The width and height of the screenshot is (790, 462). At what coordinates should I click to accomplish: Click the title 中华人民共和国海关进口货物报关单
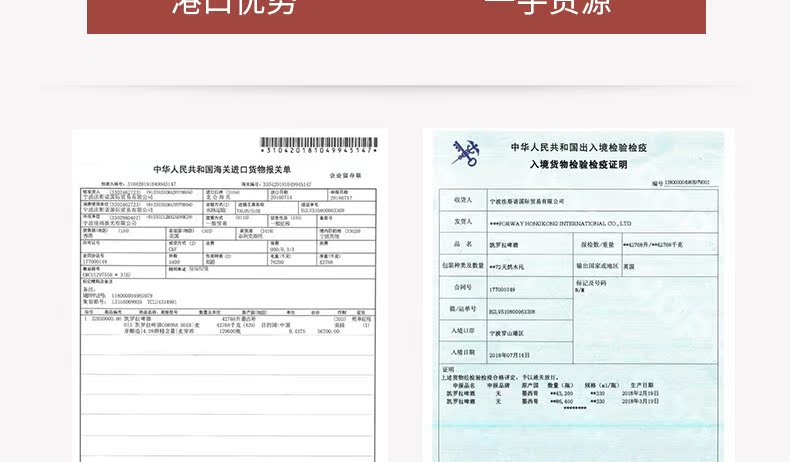click(x=222, y=169)
